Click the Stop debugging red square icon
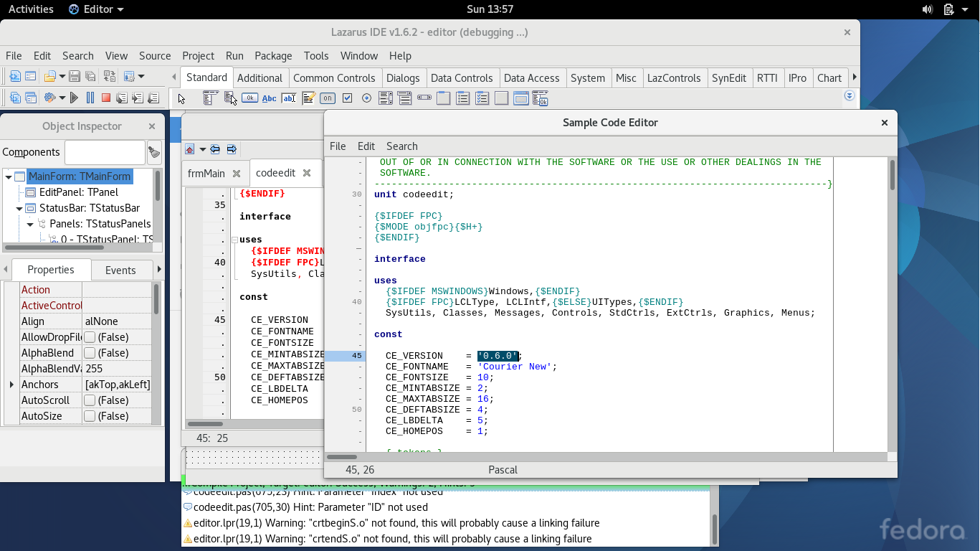Screen dimensions: 980x551 coord(105,98)
